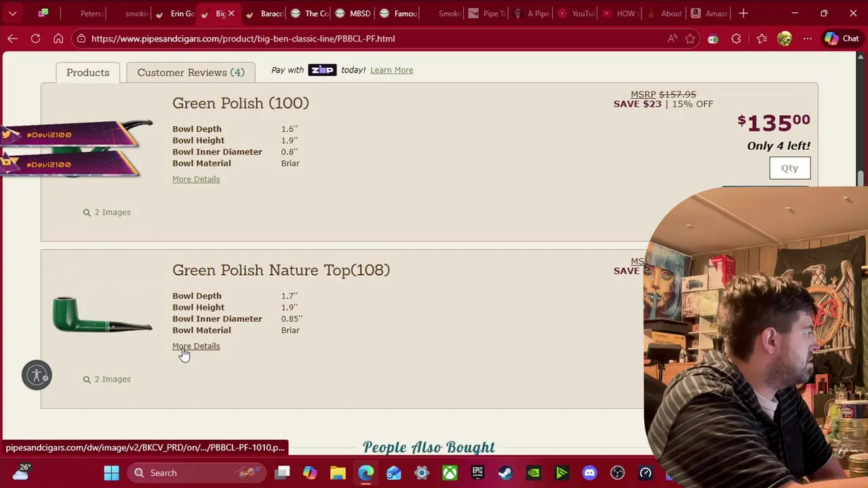
Task: Switch to the Peterson tab
Action: [x=85, y=14]
